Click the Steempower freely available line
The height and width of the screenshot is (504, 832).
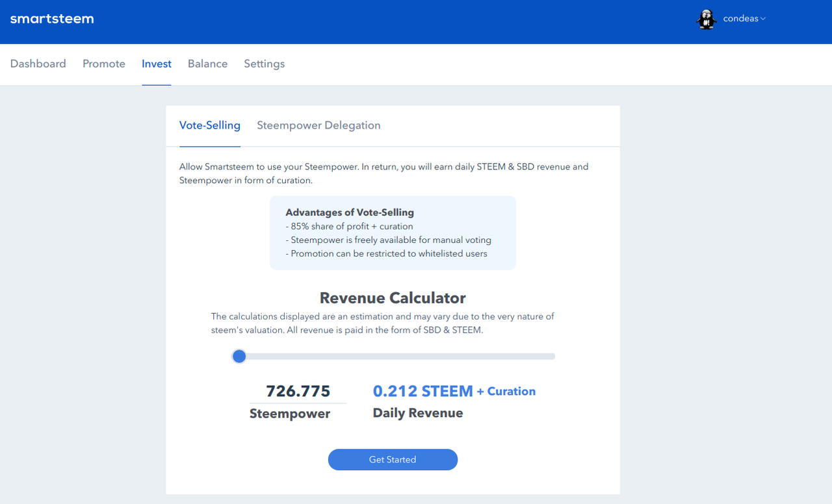389,240
